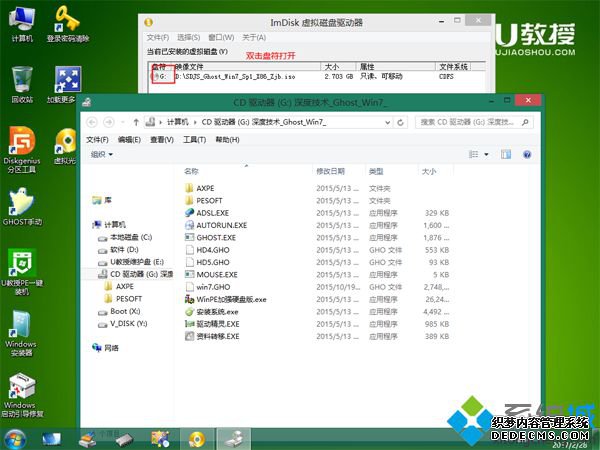Open 查看(V) menu in Explorer
Image resolution: width=600 pixels, height=450 pixels.
(162, 140)
